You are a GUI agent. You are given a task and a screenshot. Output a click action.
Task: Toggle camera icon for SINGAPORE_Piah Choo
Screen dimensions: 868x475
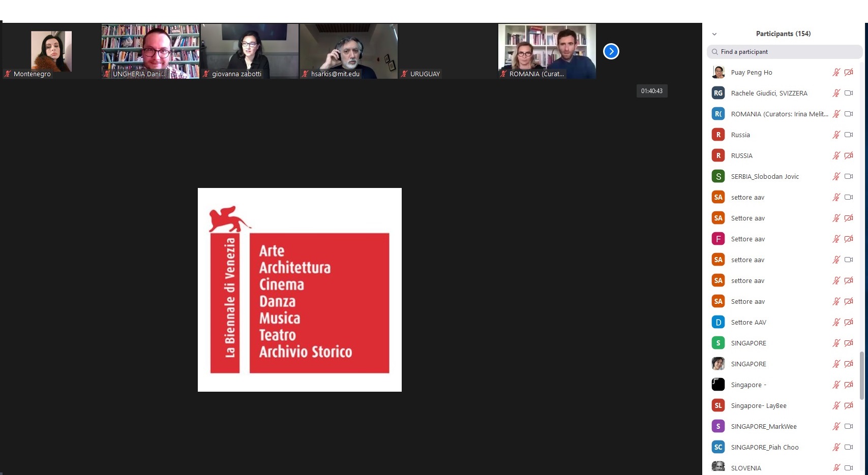(849, 447)
